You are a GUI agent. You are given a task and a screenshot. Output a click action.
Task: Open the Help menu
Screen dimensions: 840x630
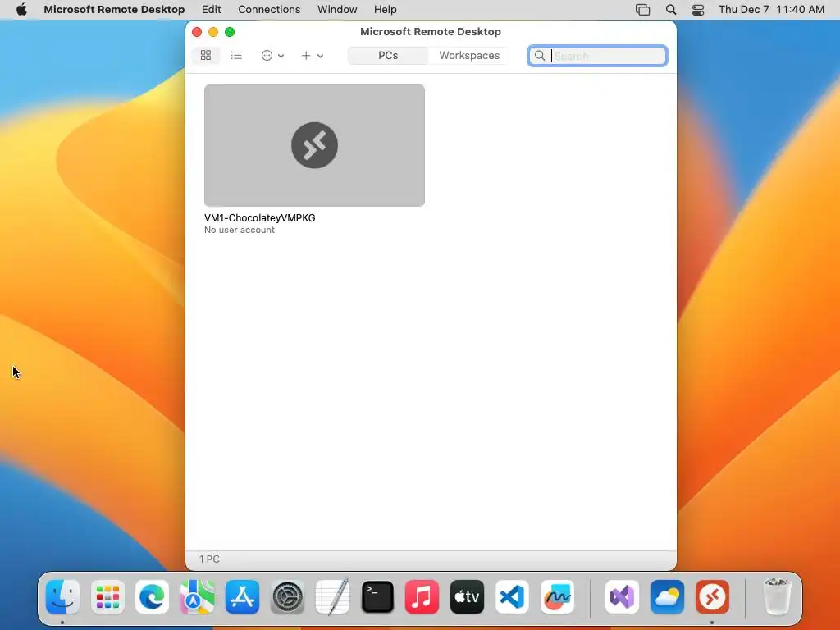tap(386, 10)
